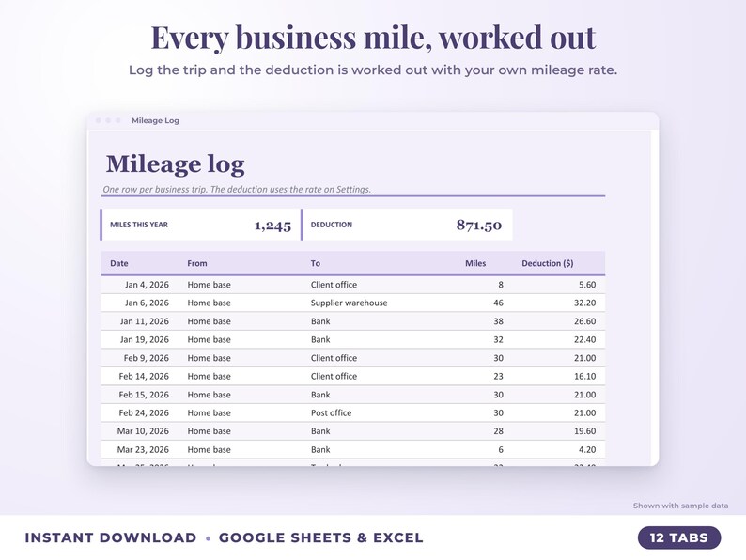Click Home base in the Jan 6 row
Viewport: 746px width, 560px height.
209,303
